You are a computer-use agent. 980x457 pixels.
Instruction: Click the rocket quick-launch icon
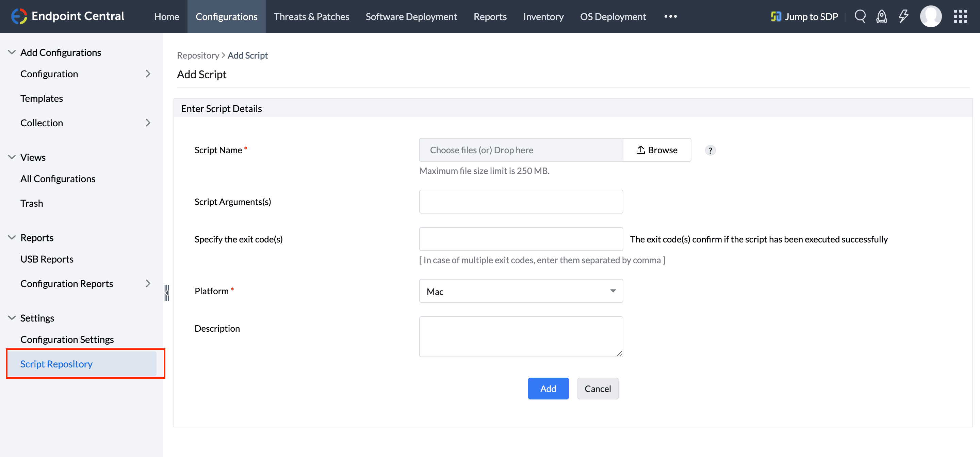(881, 16)
